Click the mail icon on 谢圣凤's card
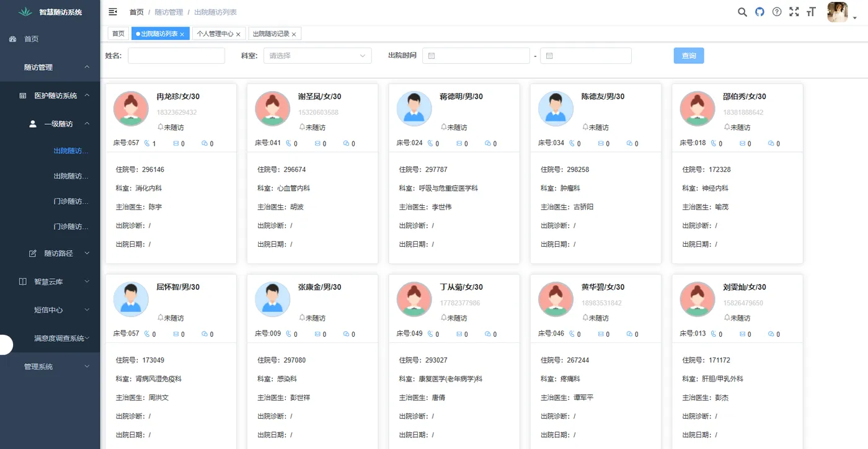The height and width of the screenshot is (449, 868). coord(317,143)
